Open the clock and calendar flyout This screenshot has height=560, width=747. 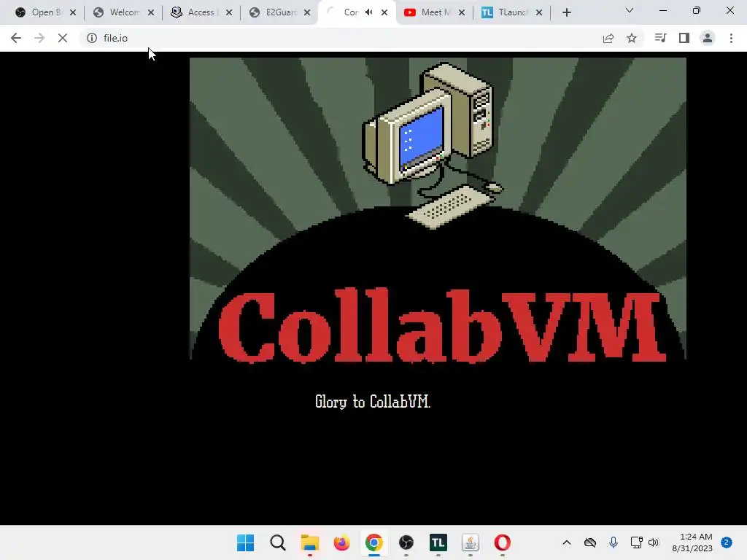click(x=692, y=542)
